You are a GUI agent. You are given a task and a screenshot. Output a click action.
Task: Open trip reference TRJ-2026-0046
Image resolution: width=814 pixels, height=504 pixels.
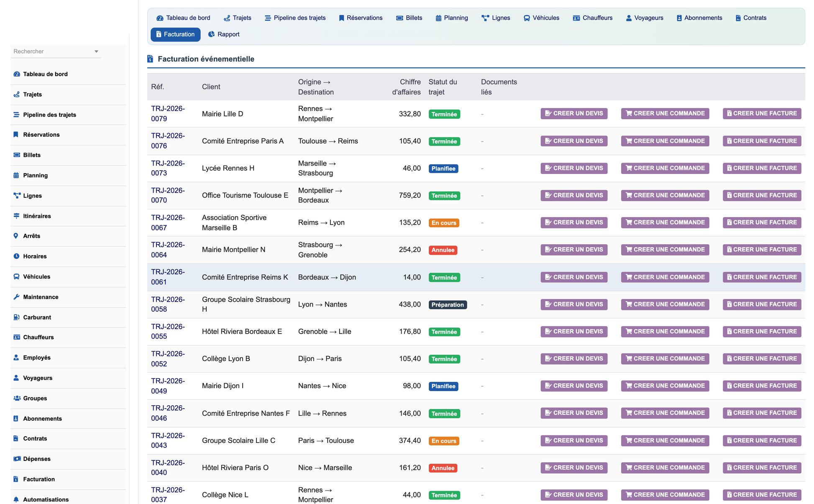(x=168, y=413)
